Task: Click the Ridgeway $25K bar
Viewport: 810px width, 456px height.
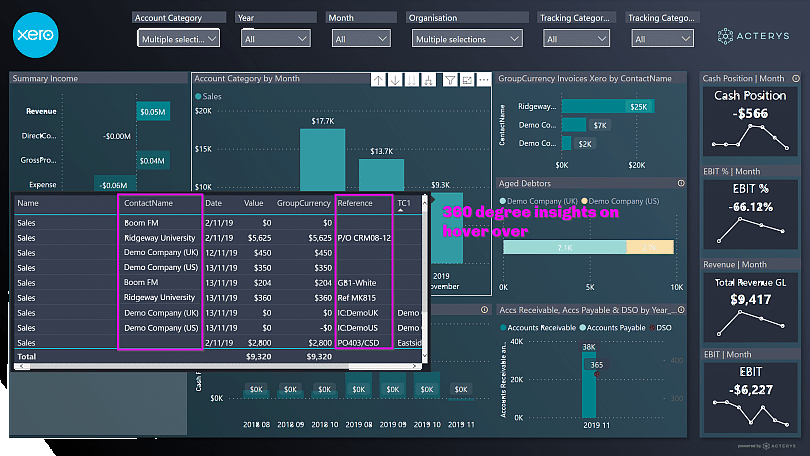Action: (x=608, y=106)
